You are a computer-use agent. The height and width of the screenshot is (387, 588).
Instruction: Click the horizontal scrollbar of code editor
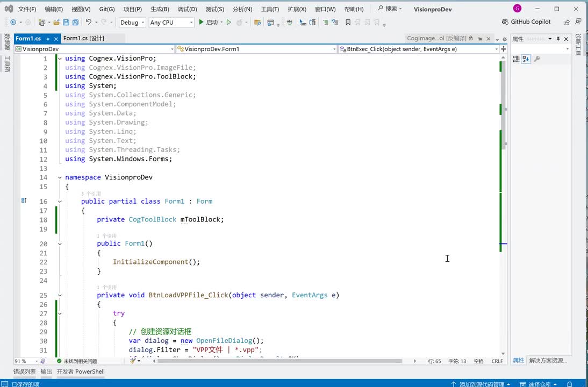tap(279, 361)
